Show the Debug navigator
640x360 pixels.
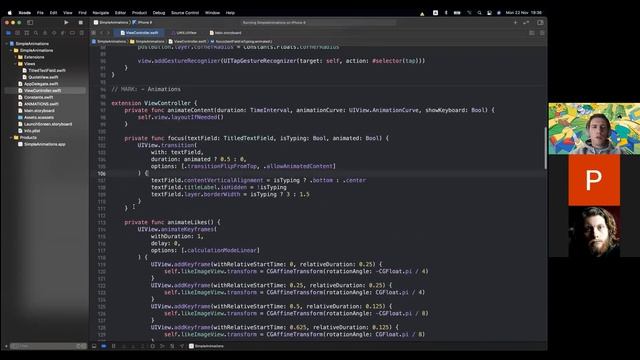(63, 33)
